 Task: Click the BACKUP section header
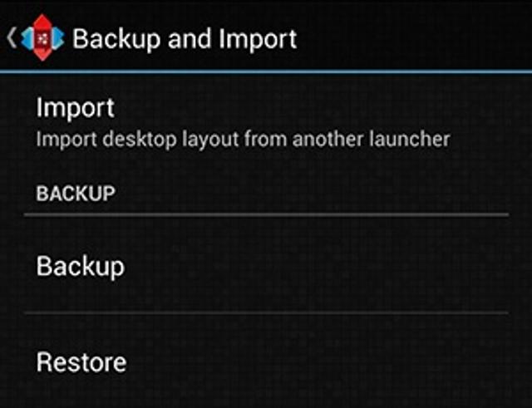pyautogui.click(x=75, y=194)
